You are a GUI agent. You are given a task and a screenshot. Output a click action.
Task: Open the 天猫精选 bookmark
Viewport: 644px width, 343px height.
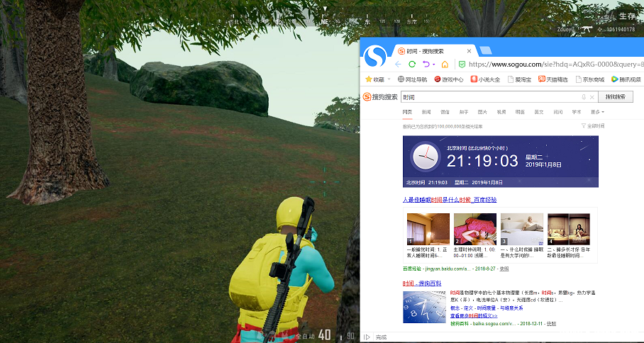553,79
